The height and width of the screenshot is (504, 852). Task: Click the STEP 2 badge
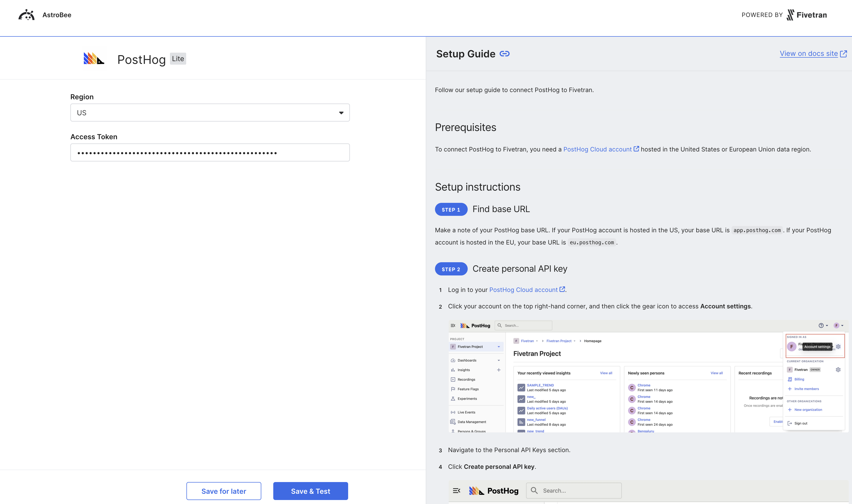451,269
